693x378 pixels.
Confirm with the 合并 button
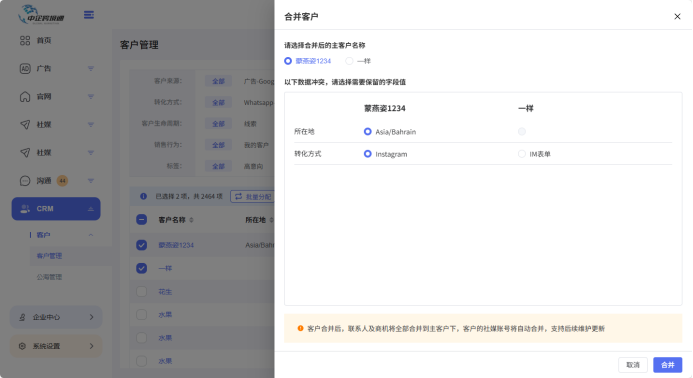pos(667,365)
